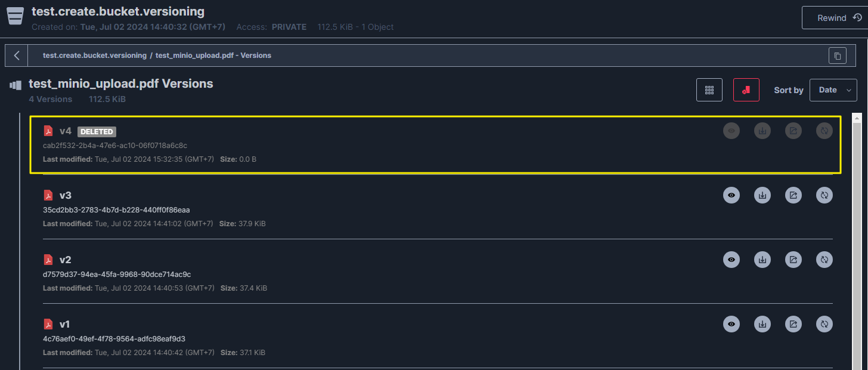Copy the object path with copy icon

pyautogui.click(x=837, y=55)
